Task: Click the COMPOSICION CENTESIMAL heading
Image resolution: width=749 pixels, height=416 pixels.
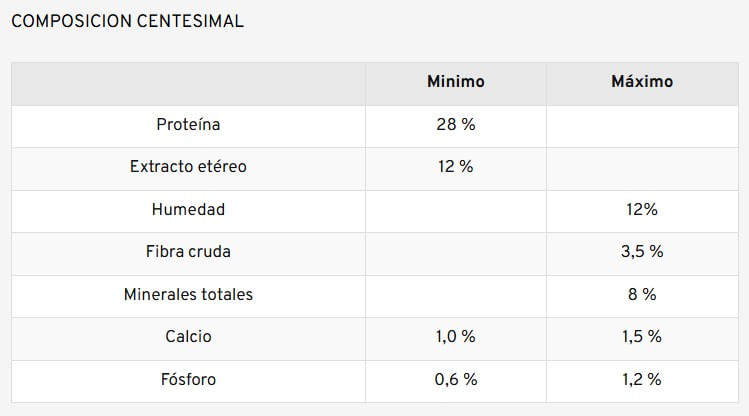Action: (127, 21)
